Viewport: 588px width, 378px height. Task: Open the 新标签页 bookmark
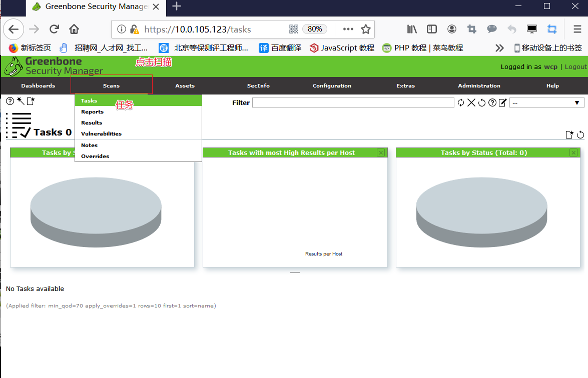30,48
